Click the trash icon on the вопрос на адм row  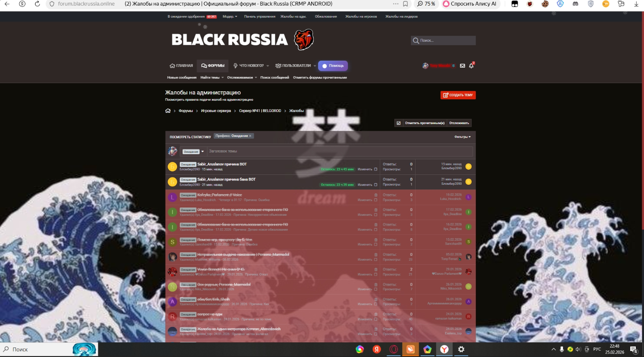[x=376, y=314]
